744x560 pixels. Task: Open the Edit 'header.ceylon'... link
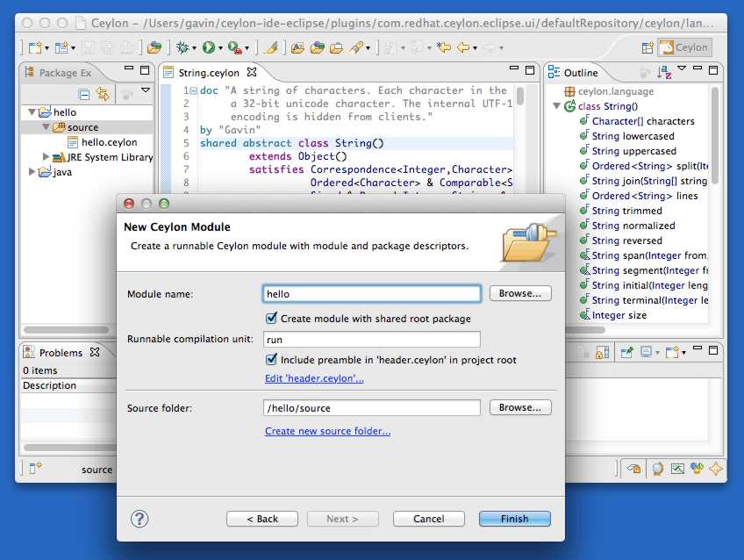click(x=314, y=378)
